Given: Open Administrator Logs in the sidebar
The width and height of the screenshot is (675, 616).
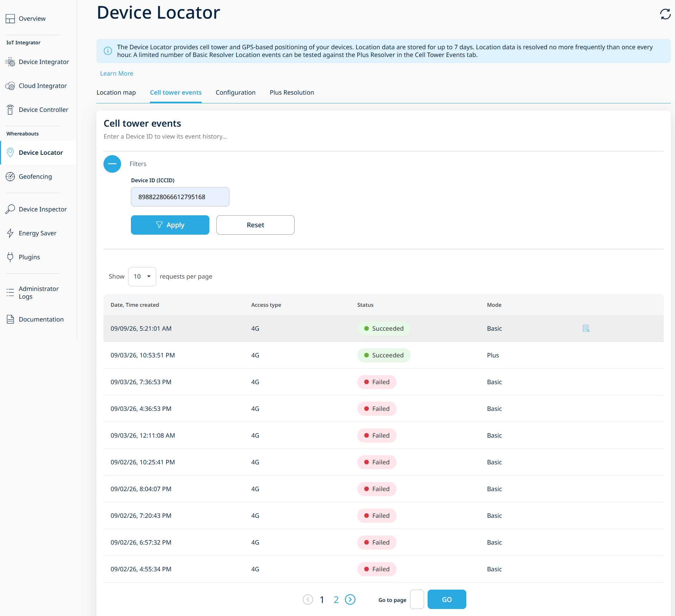Looking at the screenshot, I should click(39, 293).
